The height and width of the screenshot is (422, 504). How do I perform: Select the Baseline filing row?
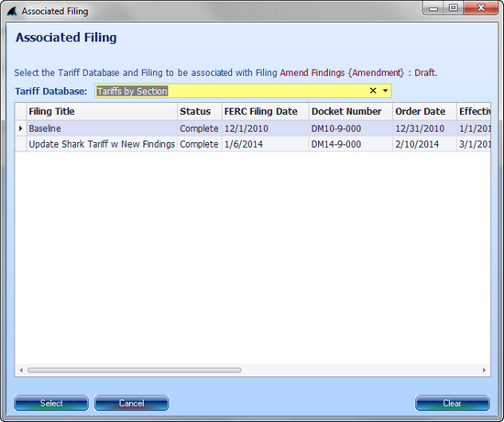[x=253, y=128]
